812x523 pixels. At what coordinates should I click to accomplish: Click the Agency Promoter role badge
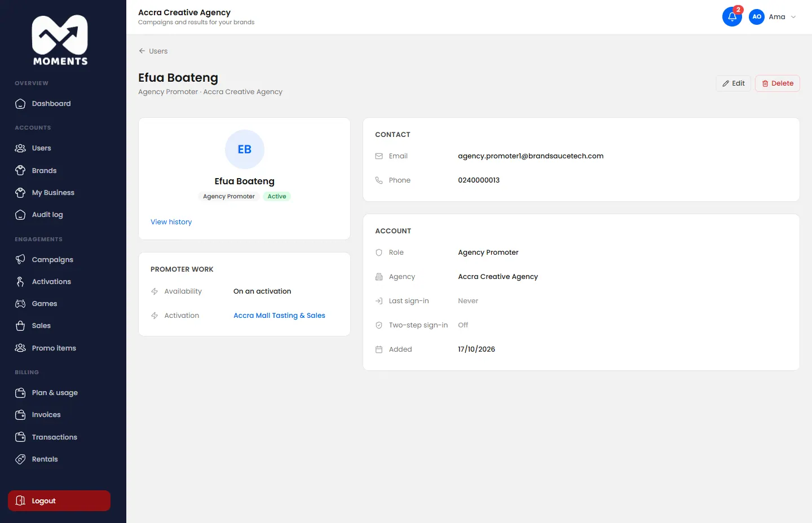click(x=229, y=197)
